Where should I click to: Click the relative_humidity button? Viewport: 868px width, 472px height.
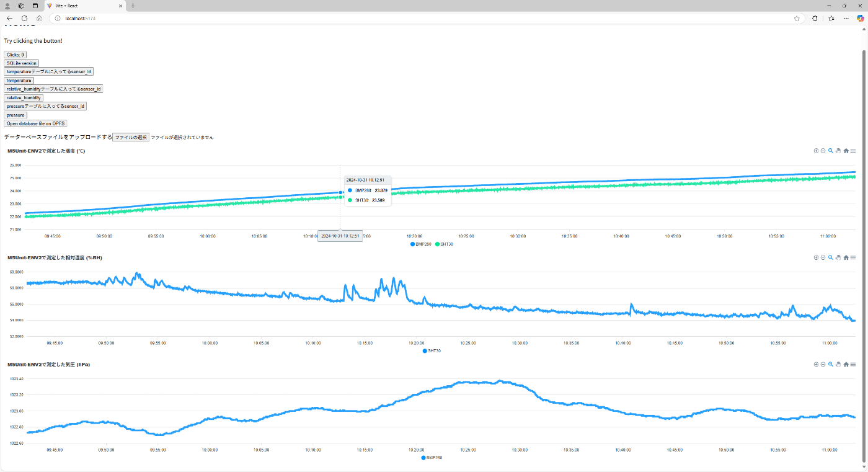[x=24, y=98]
